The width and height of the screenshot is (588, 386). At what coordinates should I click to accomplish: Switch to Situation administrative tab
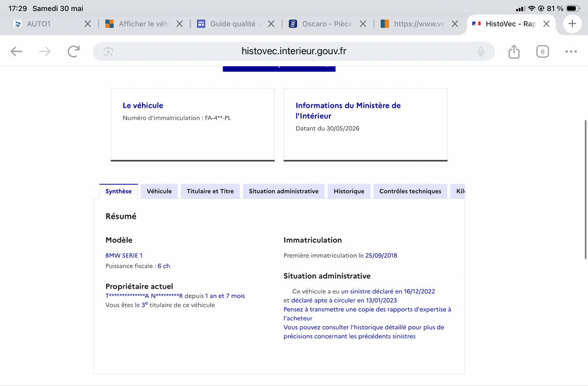point(284,191)
